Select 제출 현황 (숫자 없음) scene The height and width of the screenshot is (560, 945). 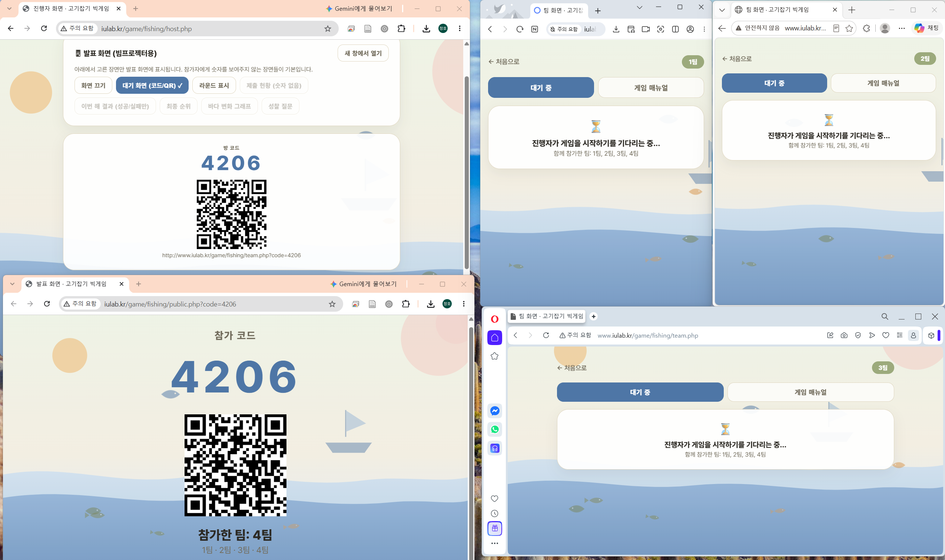(274, 85)
